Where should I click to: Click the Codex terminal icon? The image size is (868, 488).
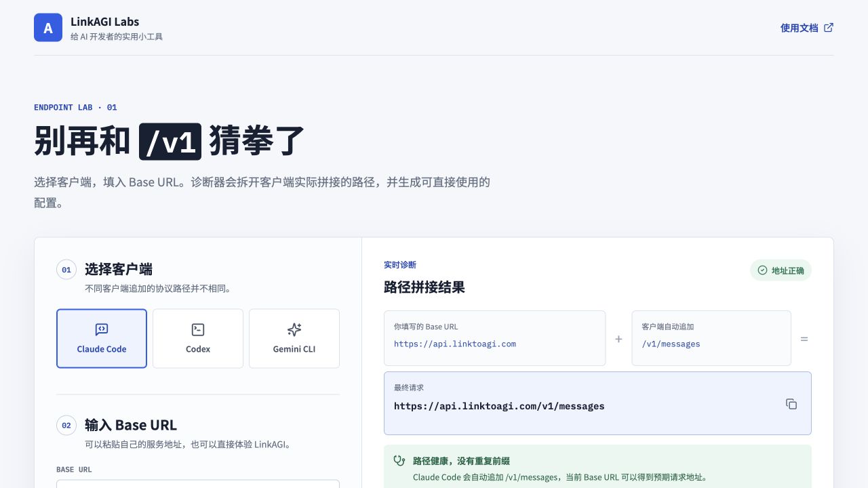pos(198,329)
